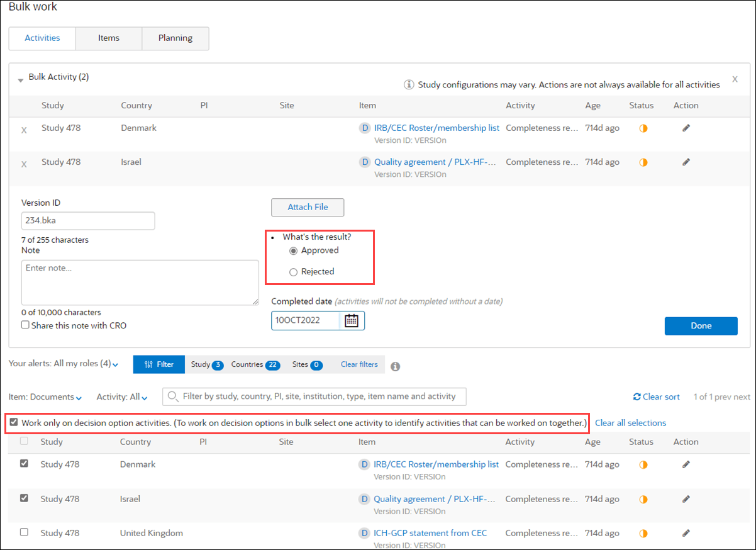Click the Clear all selections link

[x=630, y=423]
